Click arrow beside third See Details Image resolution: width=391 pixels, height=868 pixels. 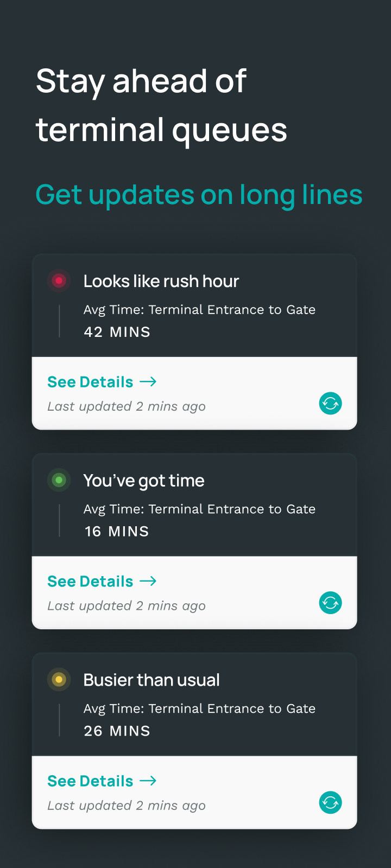[148, 781]
